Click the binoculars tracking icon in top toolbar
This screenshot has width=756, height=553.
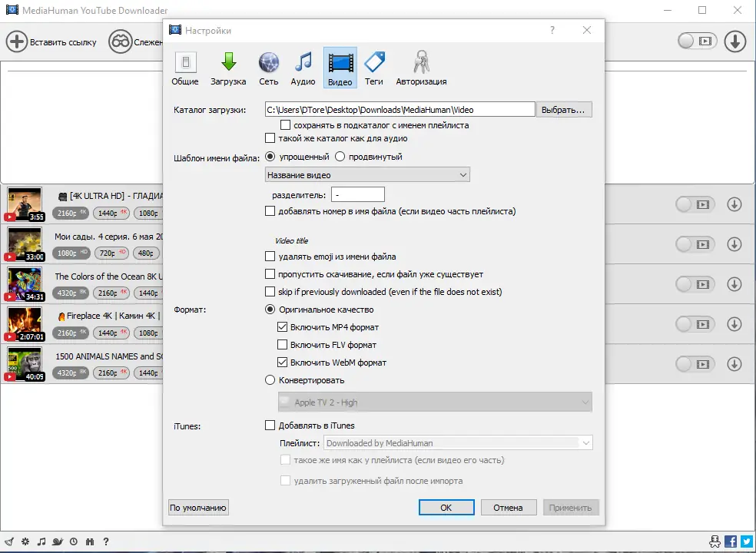pyautogui.click(x=120, y=42)
